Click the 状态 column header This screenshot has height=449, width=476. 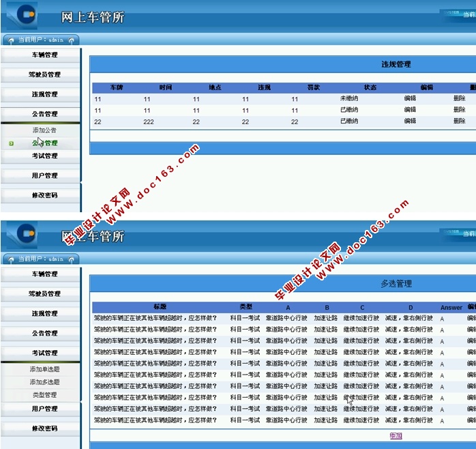pyautogui.click(x=370, y=87)
